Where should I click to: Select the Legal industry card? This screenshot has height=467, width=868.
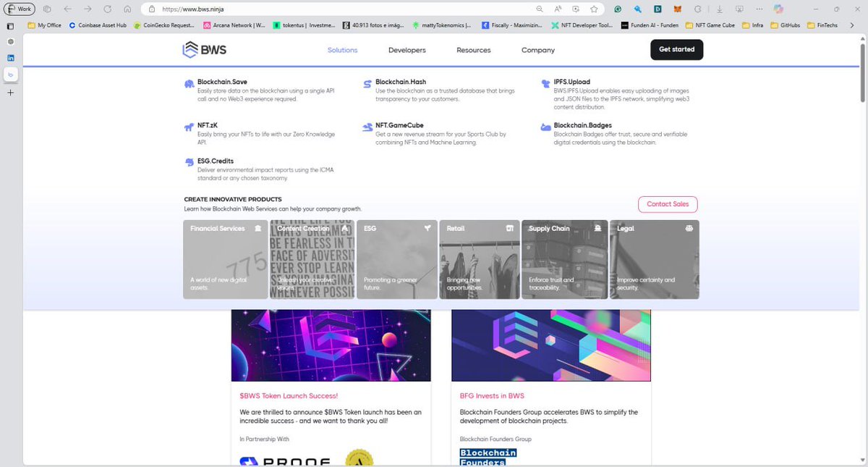click(x=655, y=259)
